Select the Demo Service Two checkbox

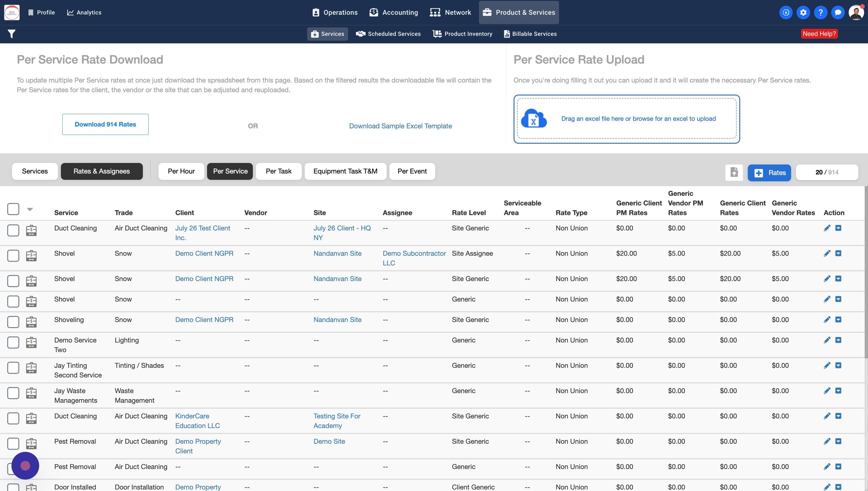coord(13,342)
